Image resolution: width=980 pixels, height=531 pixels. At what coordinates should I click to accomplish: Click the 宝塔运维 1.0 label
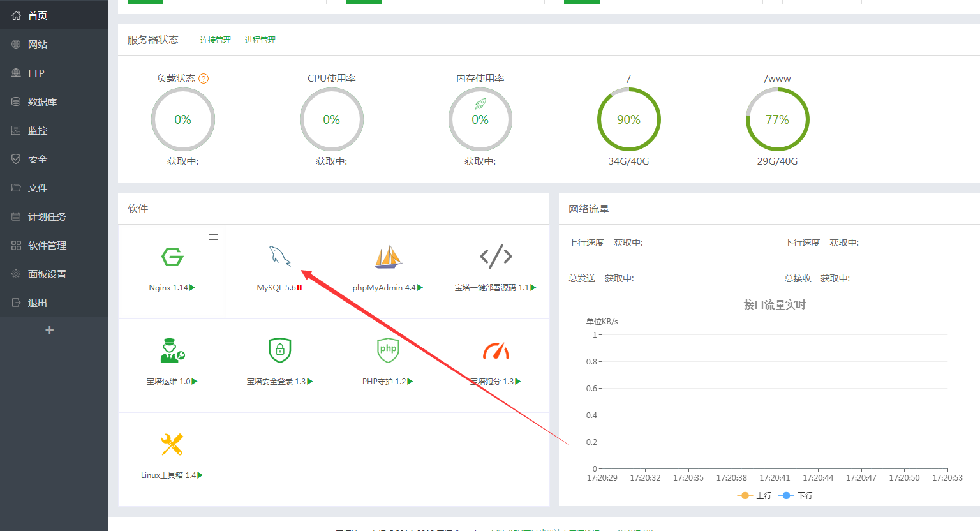pyautogui.click(x=168, y=382)
